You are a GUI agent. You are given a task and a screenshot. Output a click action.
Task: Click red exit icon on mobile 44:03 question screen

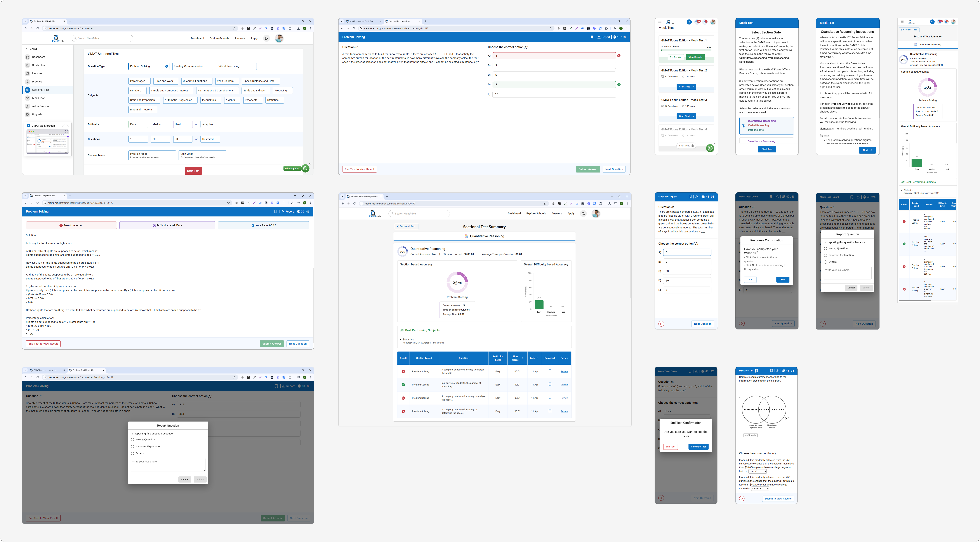point(661,324)
